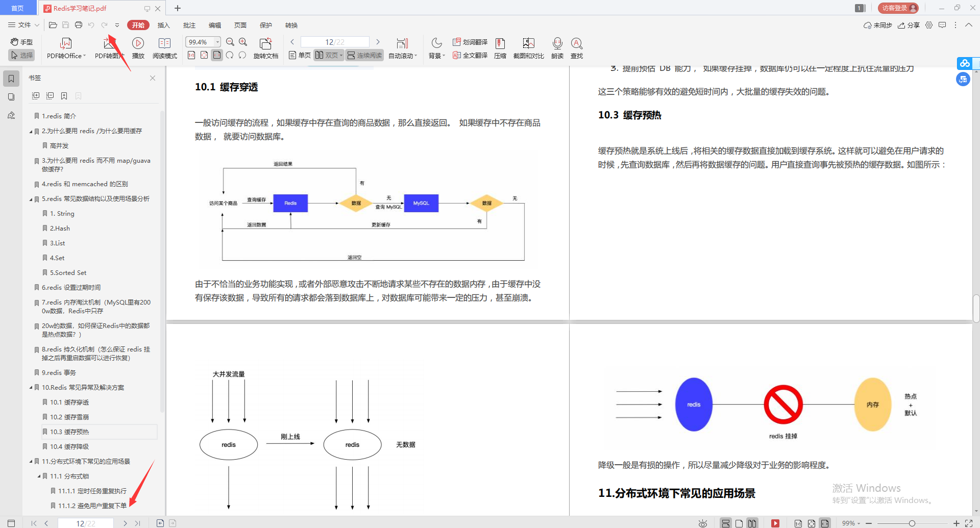The width and height of the screenshot is (980, 528).
Task: Click the page number input field in toolbar
Action: pos(335,42)
